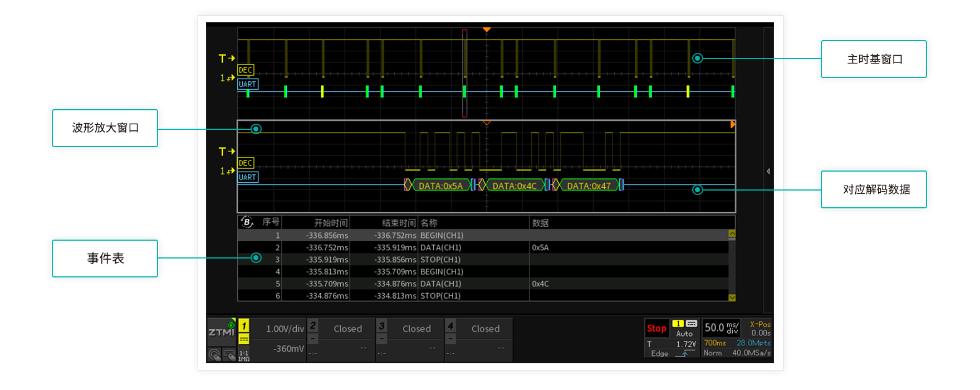980x390 pixels.
Task: Click the DATA:0x4C decoded packet on waveform
Action: point(514,186)
